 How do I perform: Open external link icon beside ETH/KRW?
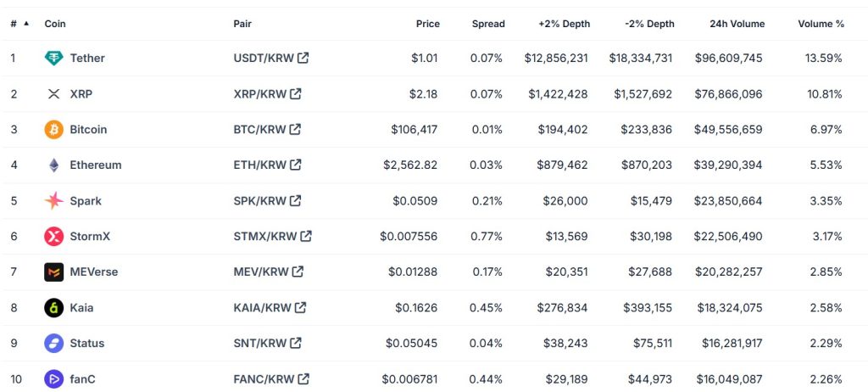pos(295,165)
